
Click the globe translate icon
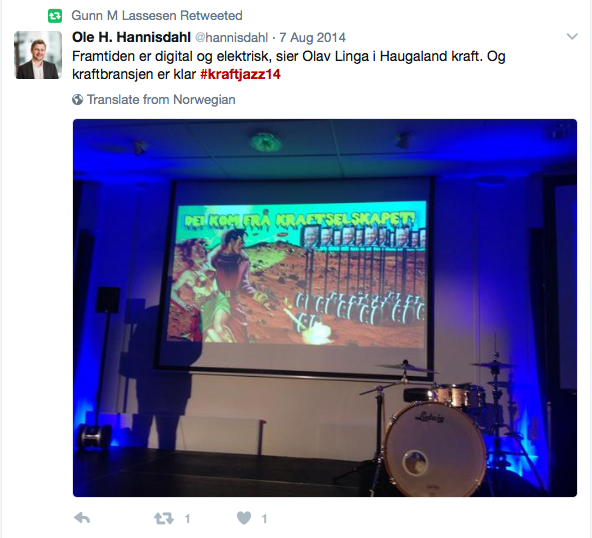pos(77,100)
